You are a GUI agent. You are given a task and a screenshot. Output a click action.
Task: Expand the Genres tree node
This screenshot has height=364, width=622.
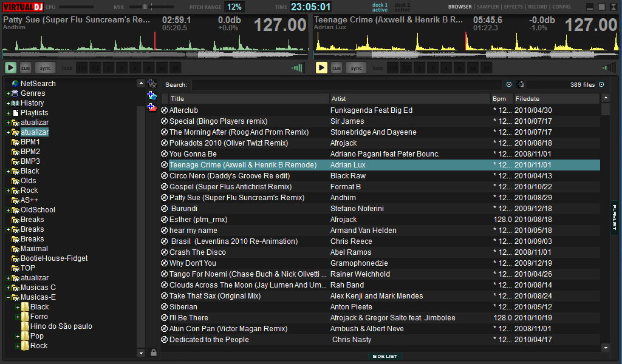tap(8, 93)
